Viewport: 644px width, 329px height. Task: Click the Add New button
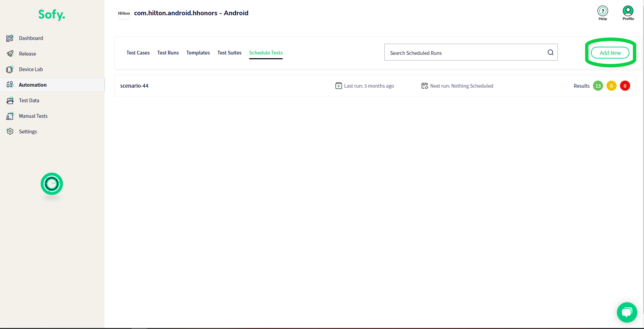tap(610, 53)
